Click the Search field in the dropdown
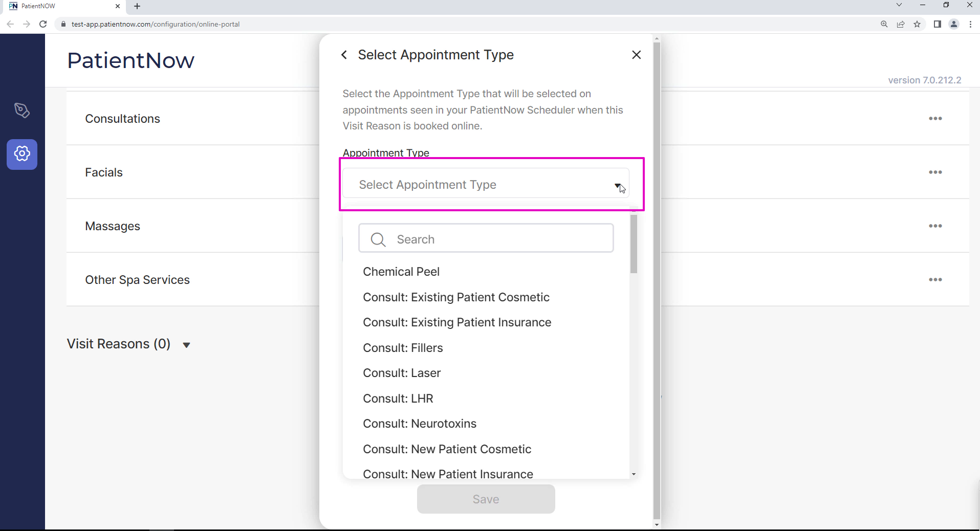Screen dimensions: 980x531 click(x=485, y=238)
